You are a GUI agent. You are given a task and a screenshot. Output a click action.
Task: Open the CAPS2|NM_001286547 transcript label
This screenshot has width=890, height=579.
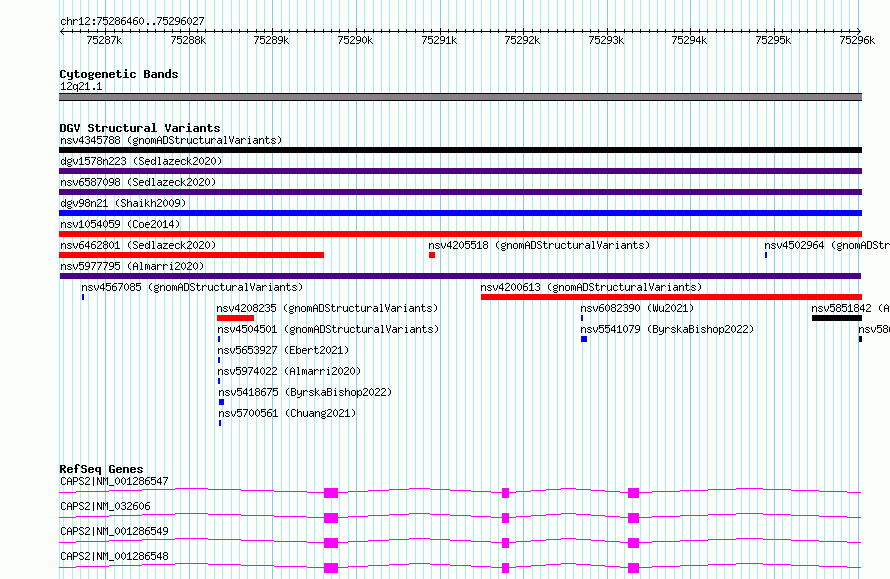click(x=114, y=481)
